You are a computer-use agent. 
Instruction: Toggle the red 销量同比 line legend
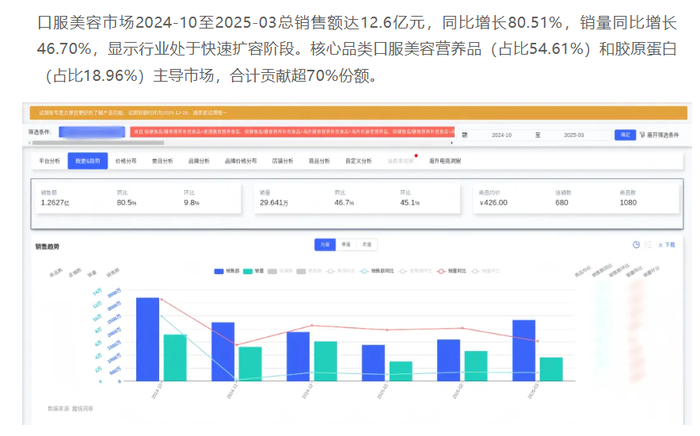[451, 271]
